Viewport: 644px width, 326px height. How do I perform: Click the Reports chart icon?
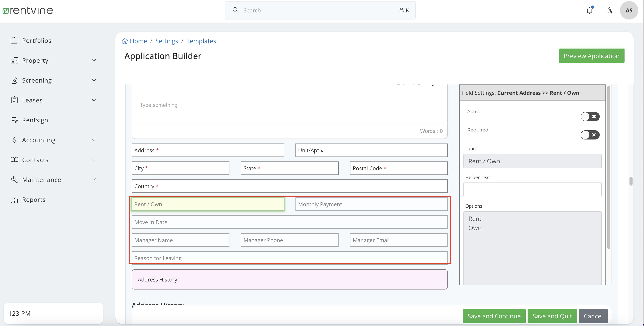click(15, 200)
